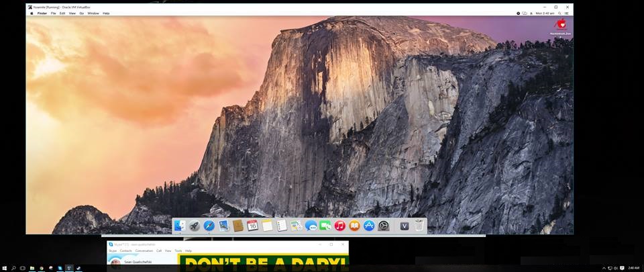Open the dark V icon in dock
This screenshot has width=644, height=272.
click(x=405, y=226)
